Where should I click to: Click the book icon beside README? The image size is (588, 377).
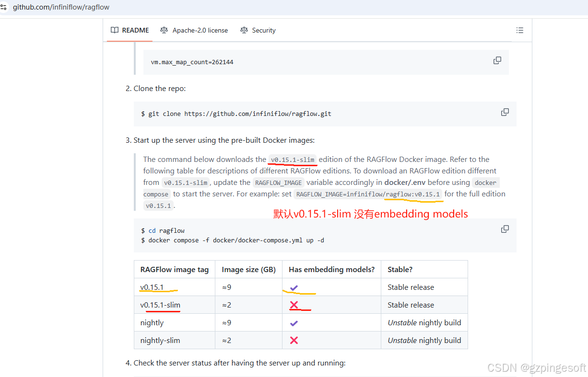click(x=115, y=30)
